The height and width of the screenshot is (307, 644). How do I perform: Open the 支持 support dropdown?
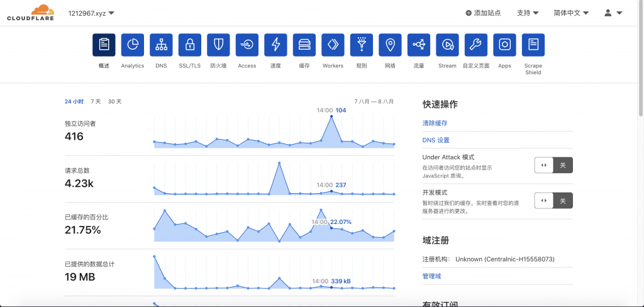point(528,13)
